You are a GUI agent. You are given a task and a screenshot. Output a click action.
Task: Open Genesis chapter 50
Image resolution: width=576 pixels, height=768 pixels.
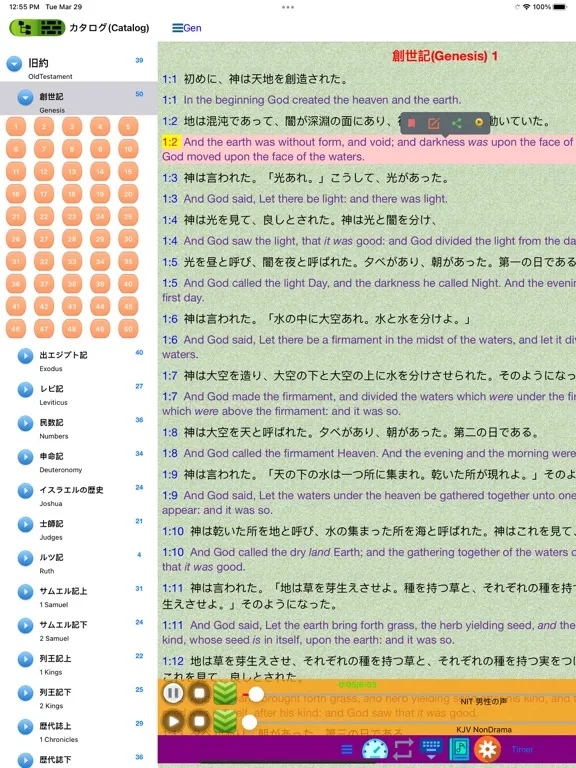pyautogui.click(x=128, y=329)
